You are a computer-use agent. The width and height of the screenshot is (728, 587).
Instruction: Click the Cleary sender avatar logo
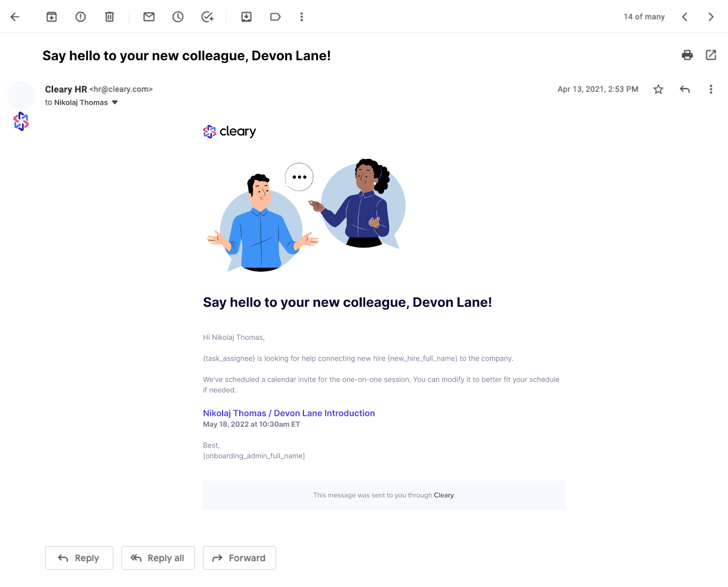[x=21, y=121]
